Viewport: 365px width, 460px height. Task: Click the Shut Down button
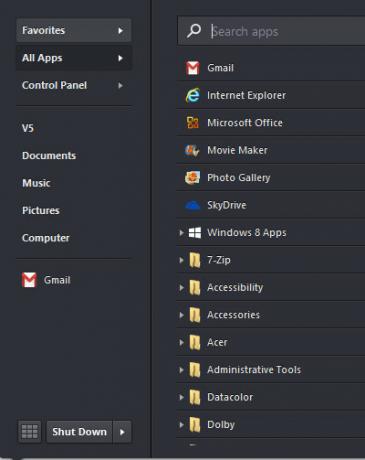(x=80, y=432)
